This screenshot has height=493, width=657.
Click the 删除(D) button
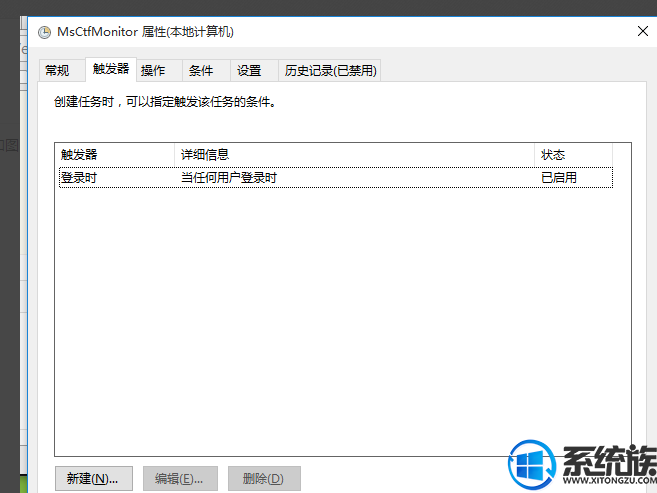pos(264,478)
